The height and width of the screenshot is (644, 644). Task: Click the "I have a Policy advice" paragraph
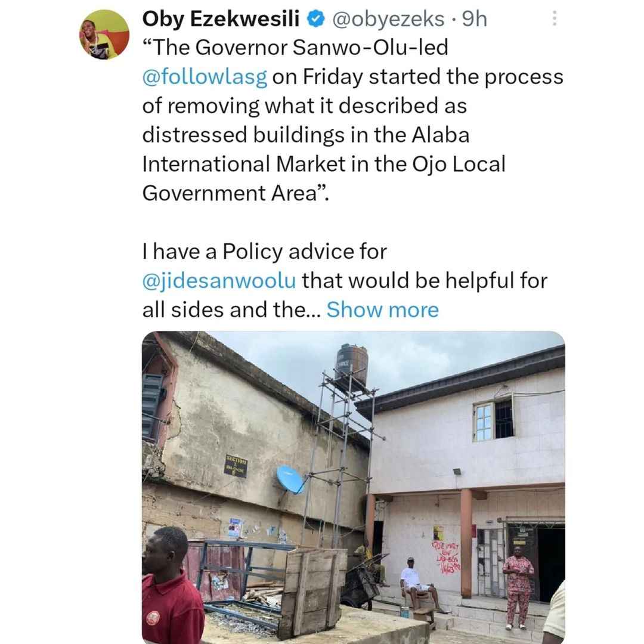tap(345, 280)
